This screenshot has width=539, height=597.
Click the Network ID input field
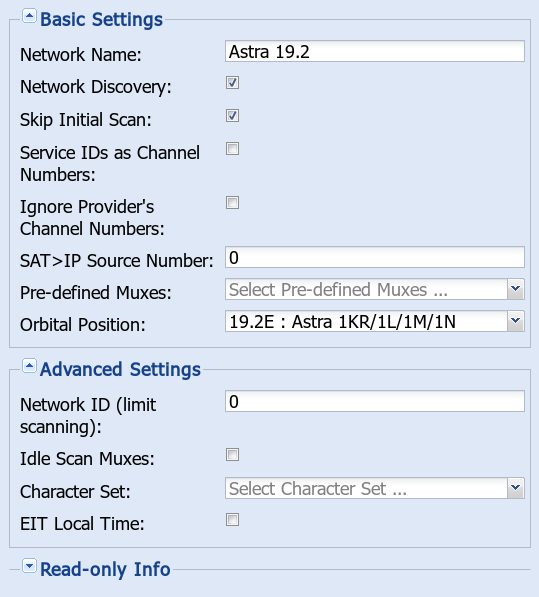[375, 401]
